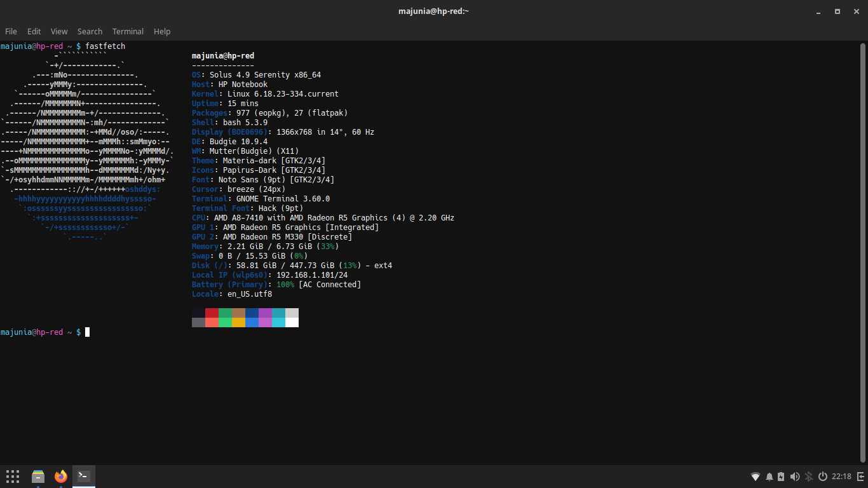Click the 'en_US.utf8' locale value
Screen dimensions: 868x488
click(250, 294)
